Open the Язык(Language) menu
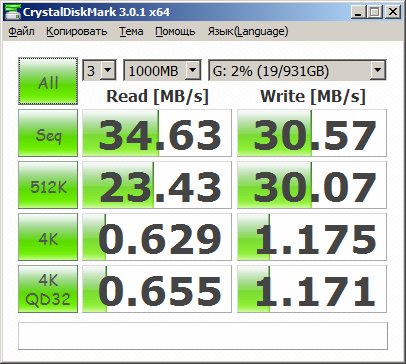The image size is (406, 364). 248,31
